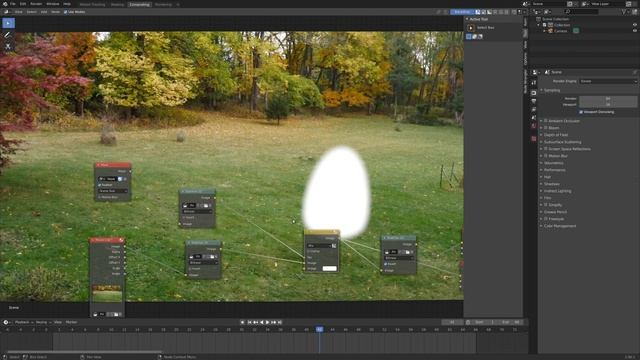Enable Ambient Occlusion checkbox
Screen dimensions: 640x360
click(546, 121)
